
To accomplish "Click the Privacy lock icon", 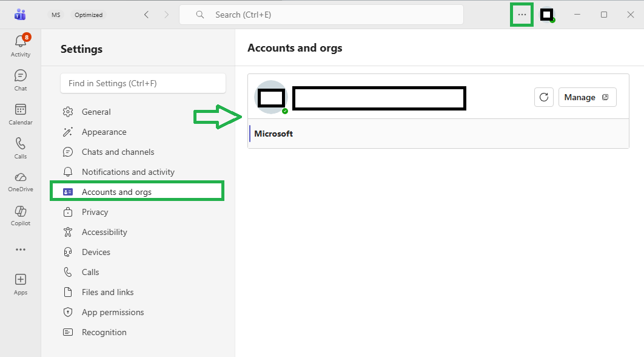I will 68,212.
